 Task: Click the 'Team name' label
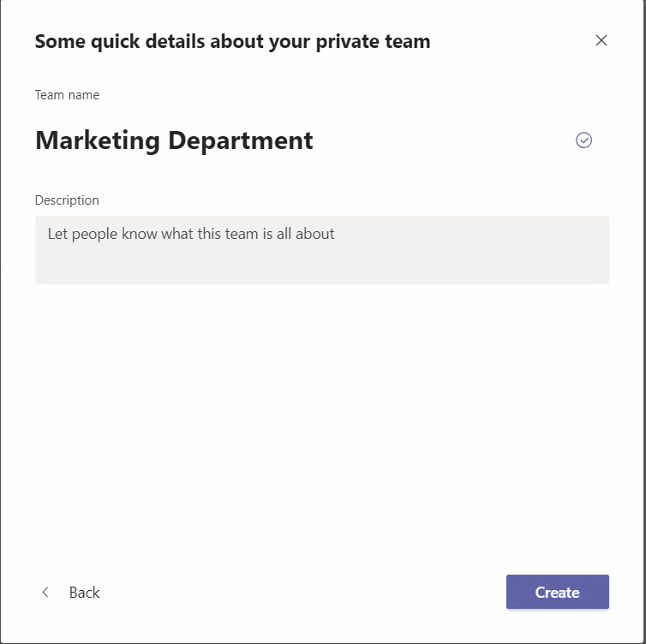[67, 95]
